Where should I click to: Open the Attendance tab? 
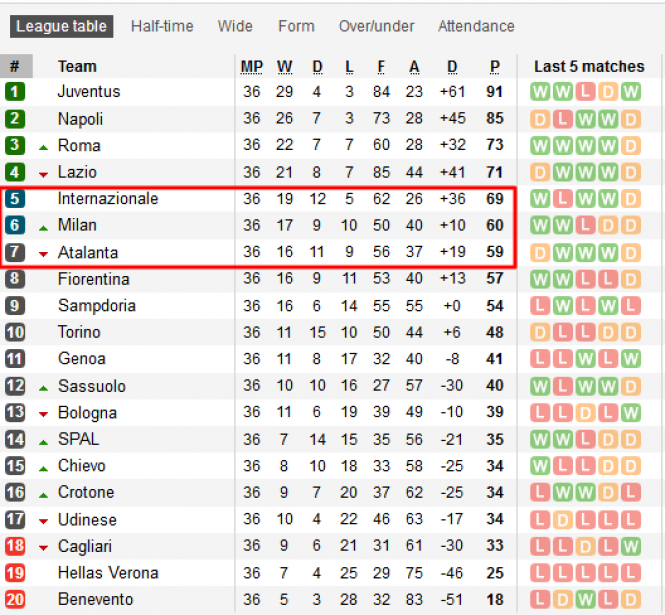[x=476, y=26]
